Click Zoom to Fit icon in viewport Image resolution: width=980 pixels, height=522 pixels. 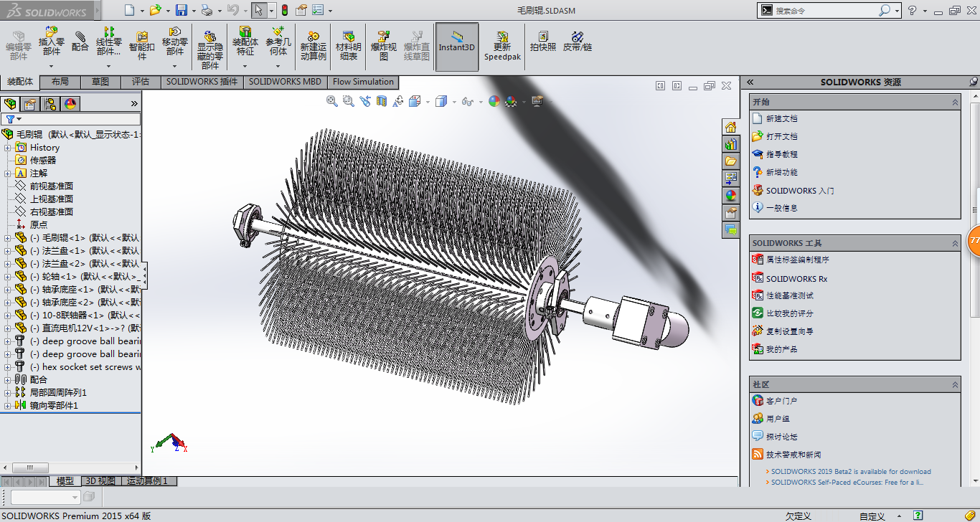coord(332,101)
